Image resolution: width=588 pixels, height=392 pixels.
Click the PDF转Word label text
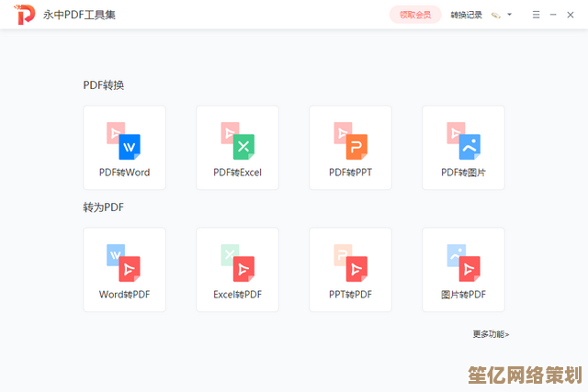point(125,173)
